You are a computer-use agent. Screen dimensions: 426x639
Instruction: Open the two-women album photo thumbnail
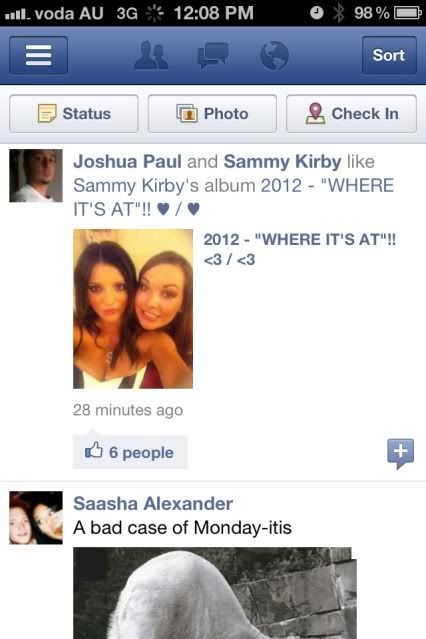[x=133, y=309]
